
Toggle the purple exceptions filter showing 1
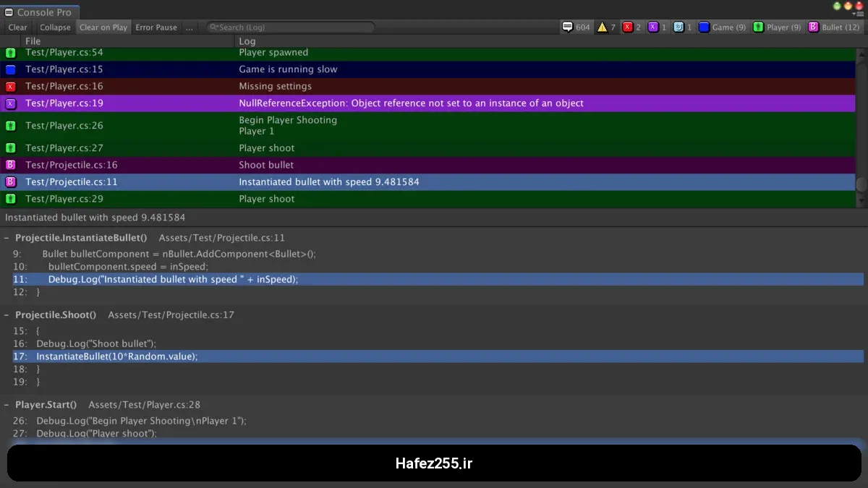point(657,27)
